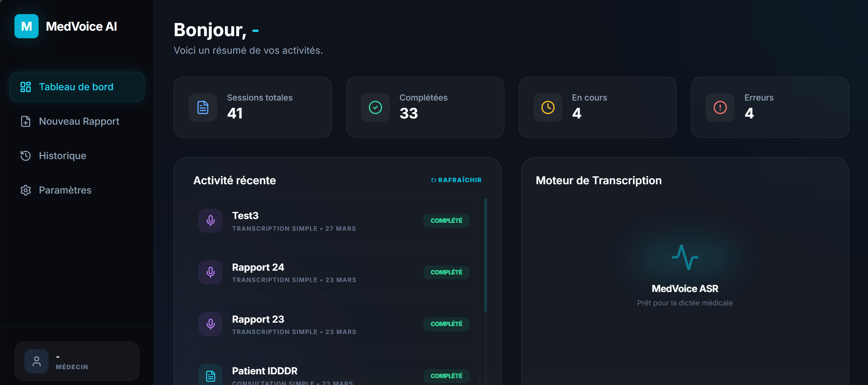Select the Erreurs stat card
The height and width of the screenshot is (385, 868).
(x=770, y=107)
